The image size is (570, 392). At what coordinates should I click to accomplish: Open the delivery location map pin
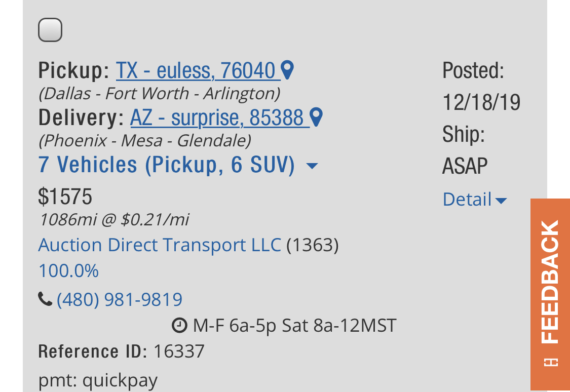(x=316, y=117)
